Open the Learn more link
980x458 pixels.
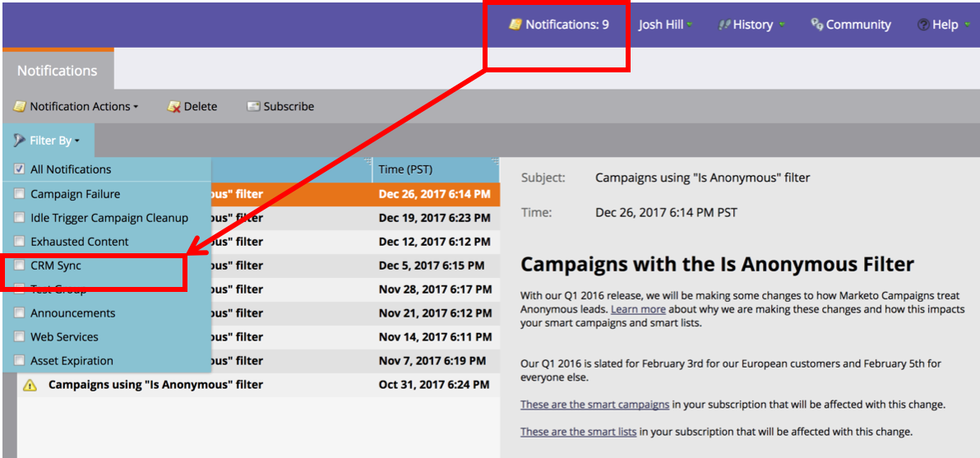(x=638, y=309)
